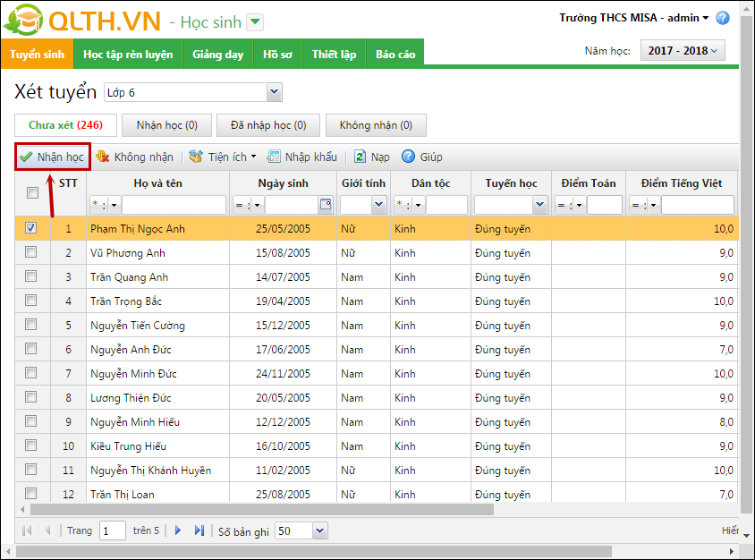Click the birth date 16/10/2005

[283, 445]
